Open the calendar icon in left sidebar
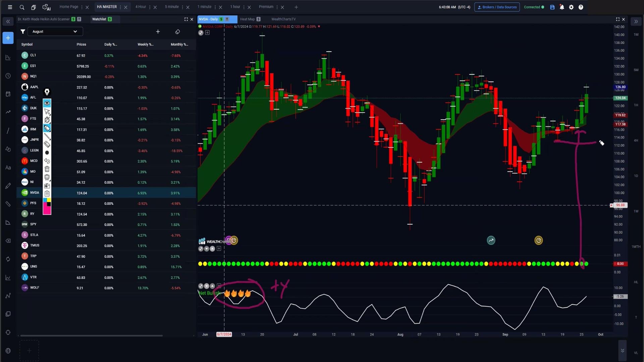This screenshot has width=644, height=362. tap(8, 94)
